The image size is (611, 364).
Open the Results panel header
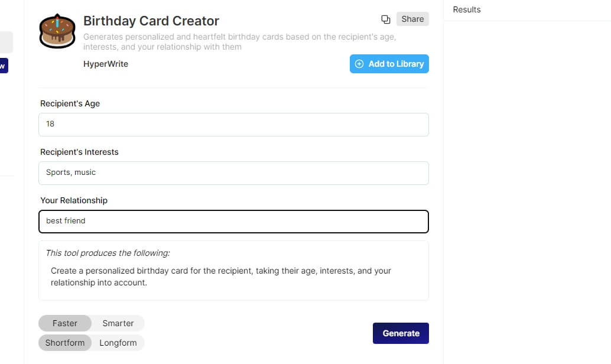467,9
